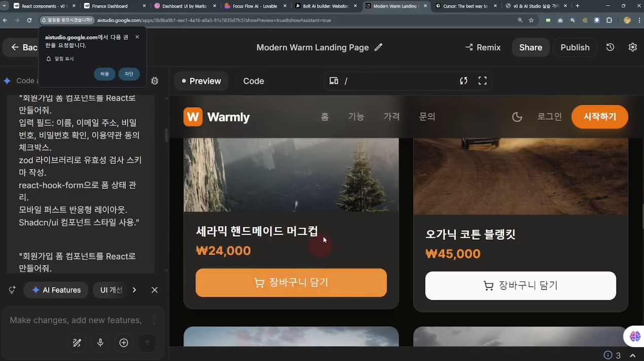This screenshot has width=644, height=361.
Task: Open the info counter showing 3
Action: (x=612, y=355)
